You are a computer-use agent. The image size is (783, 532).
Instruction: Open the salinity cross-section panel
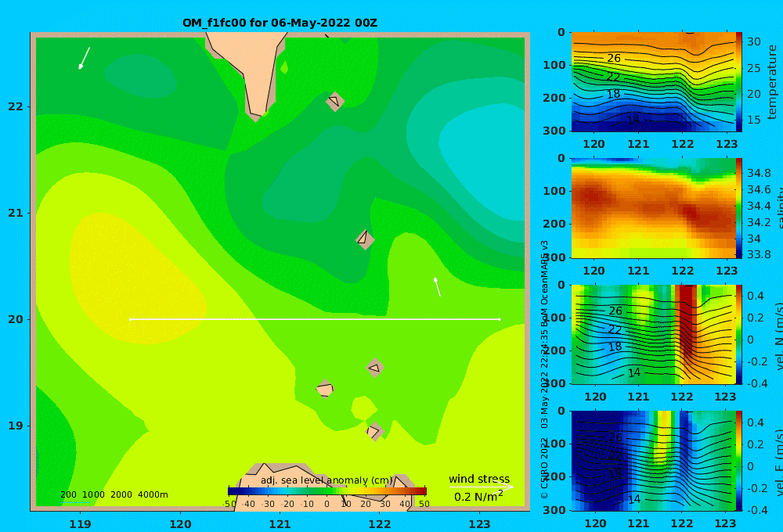click(653, 208)
